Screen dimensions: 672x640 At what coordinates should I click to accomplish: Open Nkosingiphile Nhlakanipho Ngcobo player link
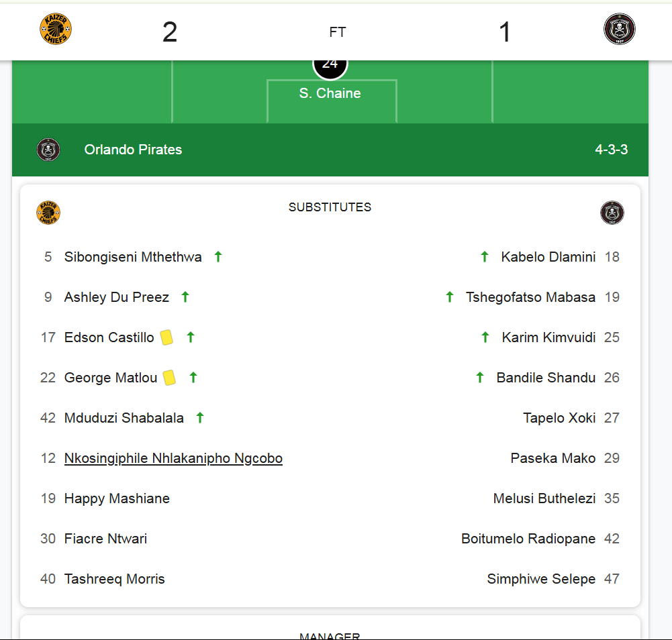click(173, 458)
